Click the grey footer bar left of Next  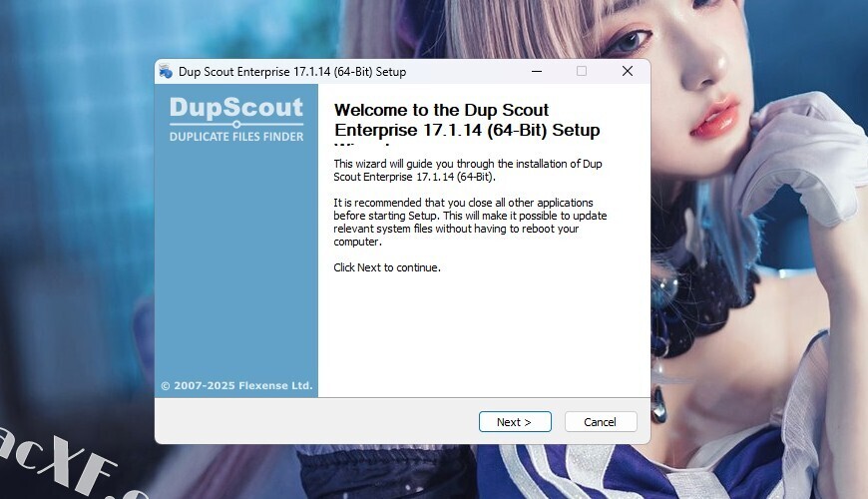click(315, 421)
